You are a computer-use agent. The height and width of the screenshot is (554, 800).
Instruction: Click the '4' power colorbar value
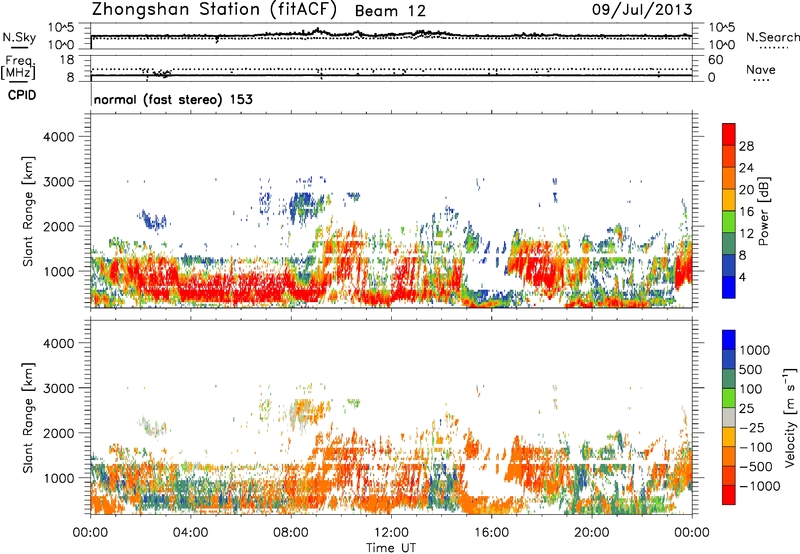pos(743,277)
